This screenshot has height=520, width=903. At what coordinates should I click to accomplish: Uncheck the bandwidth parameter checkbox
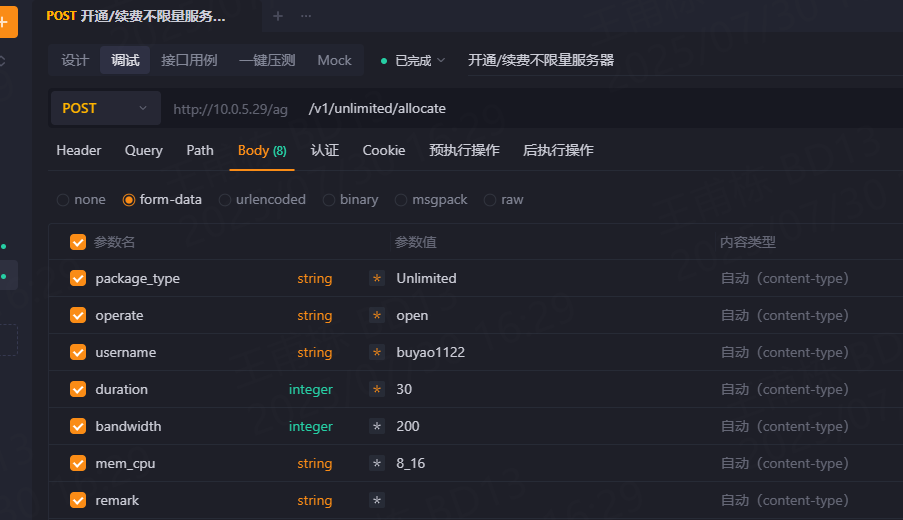pos(78,427)
